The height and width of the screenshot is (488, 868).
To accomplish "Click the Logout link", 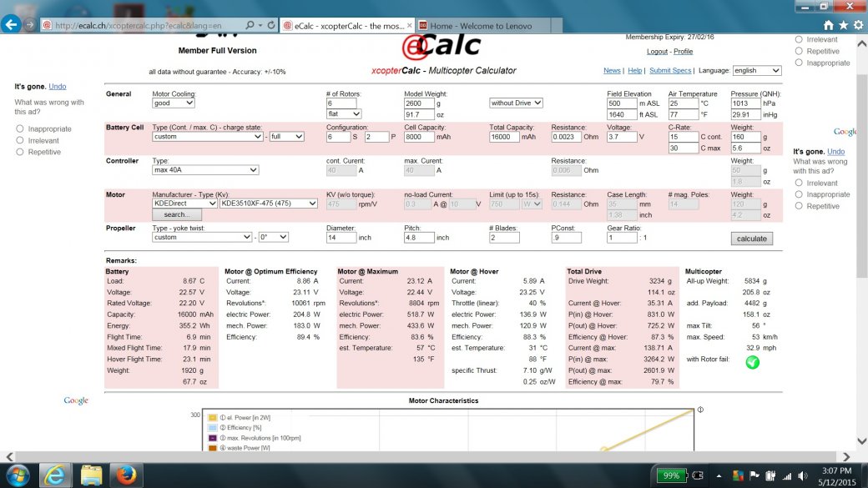I will (657, 52).
